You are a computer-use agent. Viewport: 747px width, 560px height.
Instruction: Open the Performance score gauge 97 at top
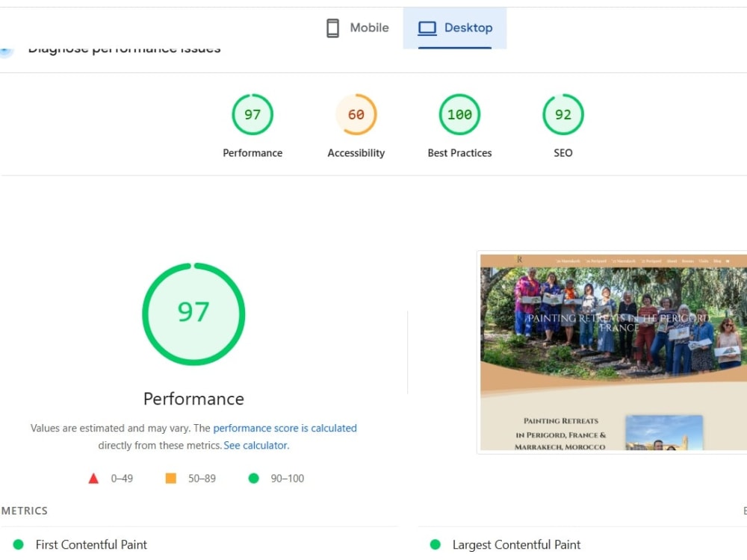pos(252,114)
